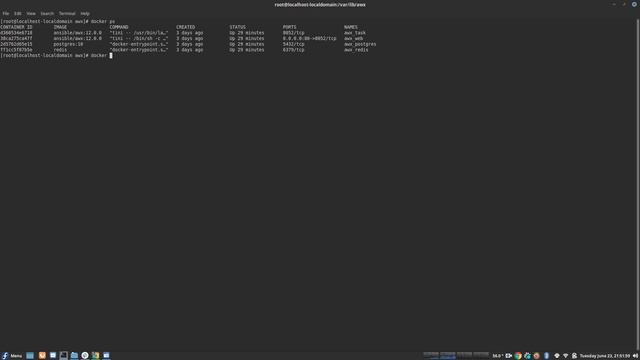Image resolution: width=640 pixels, height=360 pixels.
Task: Click the 3 days ago value of awx_postgres
Action: tap(189, 44)
